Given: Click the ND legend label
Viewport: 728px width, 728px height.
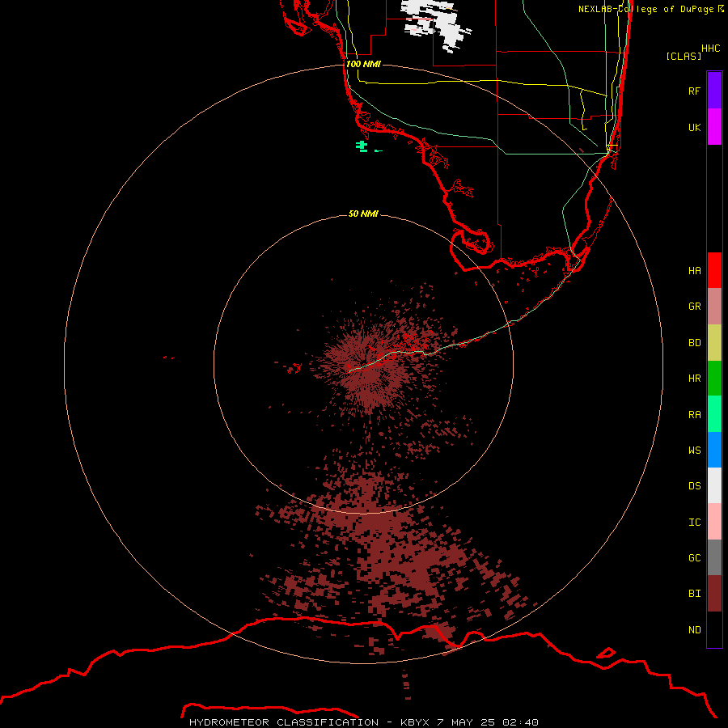Looking at the screenshot, I should 694,630.
